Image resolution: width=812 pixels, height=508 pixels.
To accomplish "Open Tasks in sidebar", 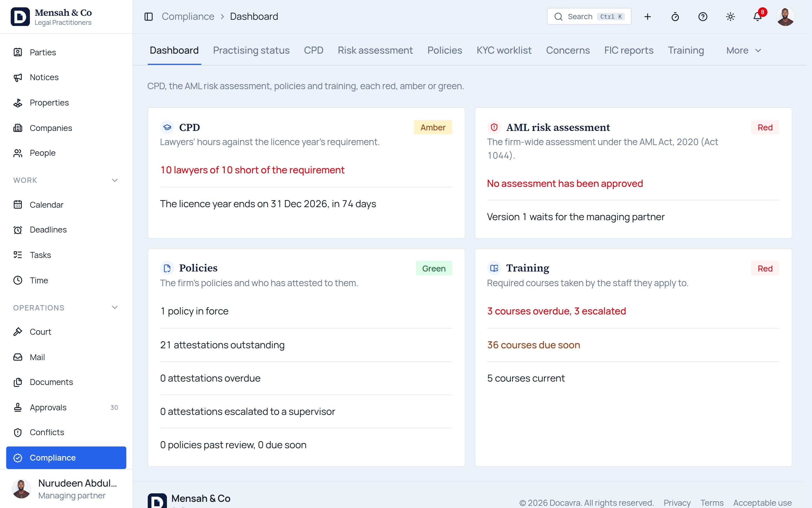I will coord(66,255).
